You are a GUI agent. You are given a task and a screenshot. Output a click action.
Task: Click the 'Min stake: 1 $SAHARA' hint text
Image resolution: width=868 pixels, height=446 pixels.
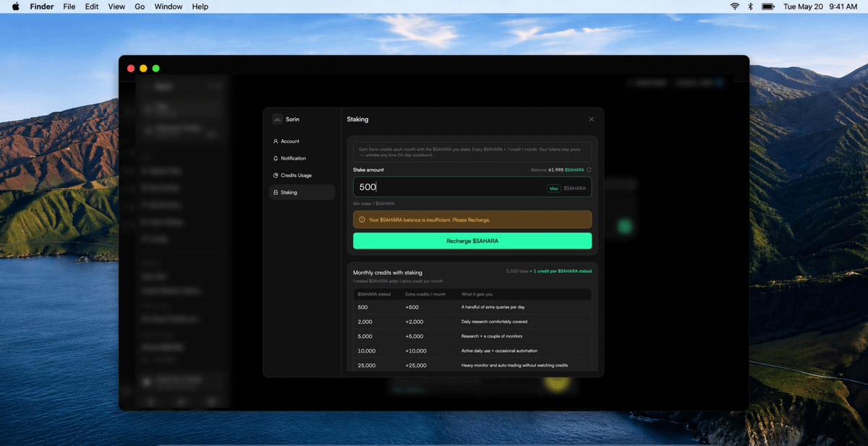374,204
